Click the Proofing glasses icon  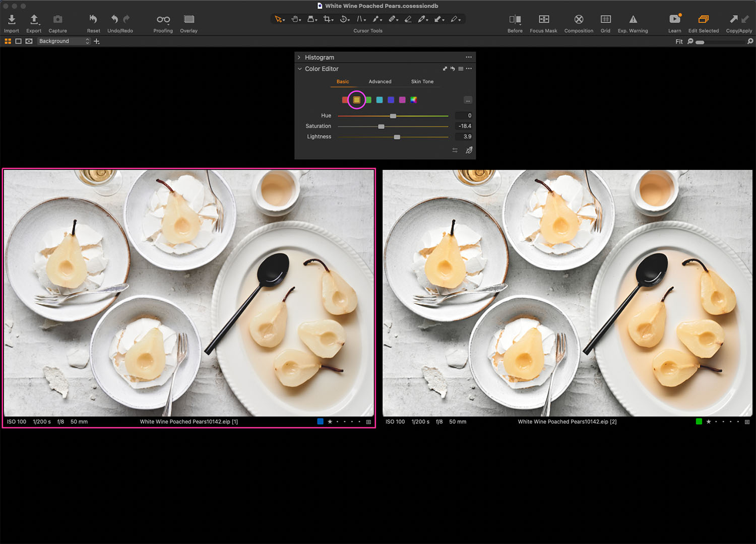pyautogui.click(x=163, y=19)
